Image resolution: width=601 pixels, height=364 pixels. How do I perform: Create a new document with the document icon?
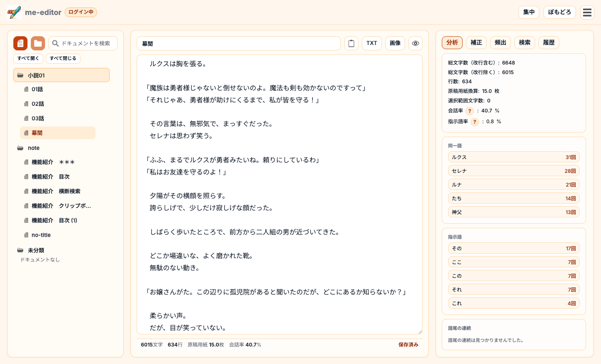[20, 43]
